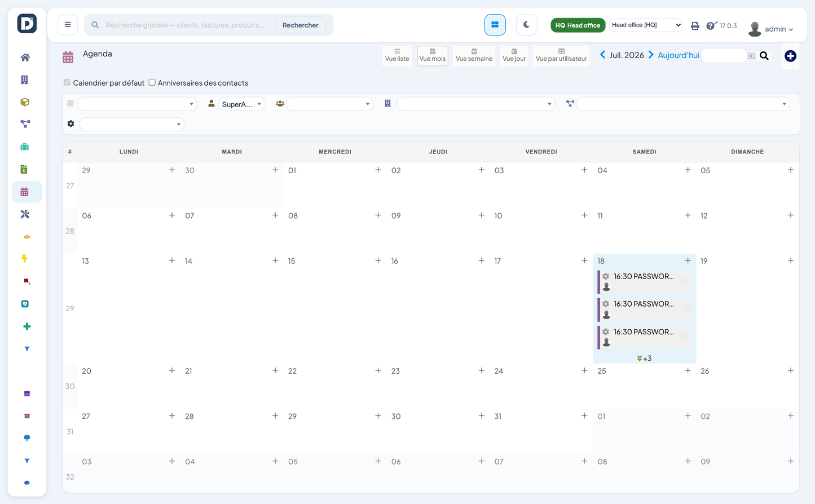Click the Rechercher button
Screen dimensions: 815x504
pyautogui.click(x=300, y=25)
